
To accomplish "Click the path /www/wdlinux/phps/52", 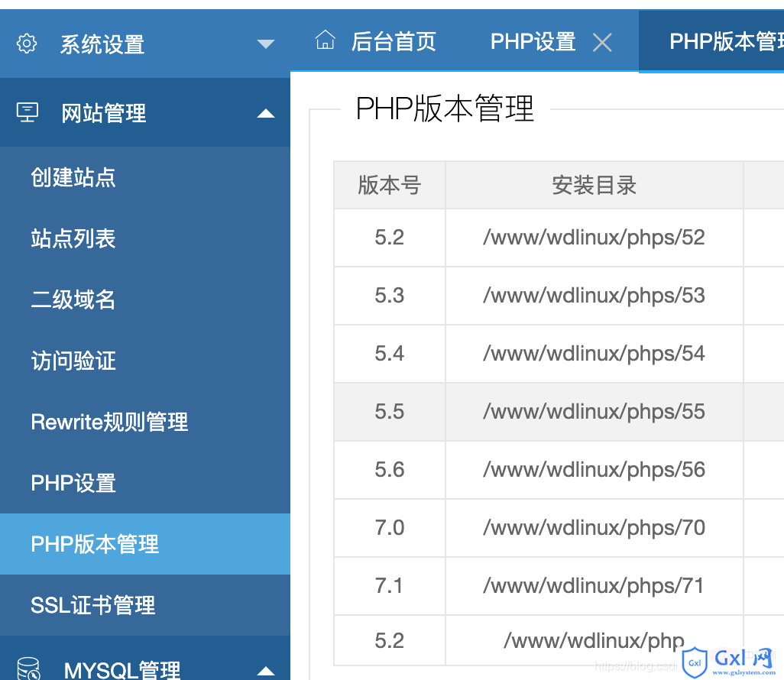I will coord(594,237).
